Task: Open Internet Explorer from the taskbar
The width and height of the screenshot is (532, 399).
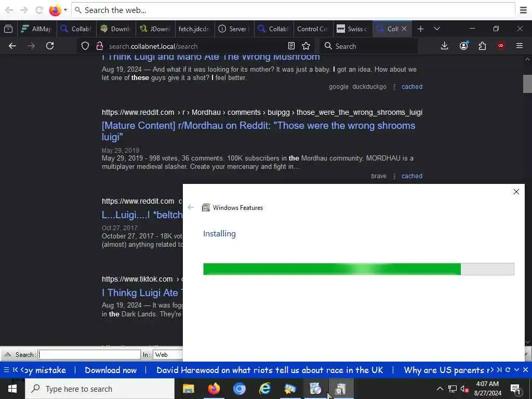Action: click(264, 389)
